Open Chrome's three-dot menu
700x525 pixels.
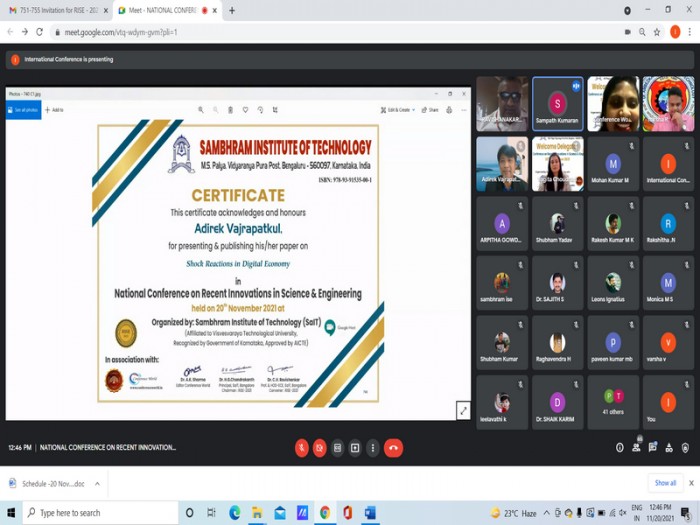690,32
